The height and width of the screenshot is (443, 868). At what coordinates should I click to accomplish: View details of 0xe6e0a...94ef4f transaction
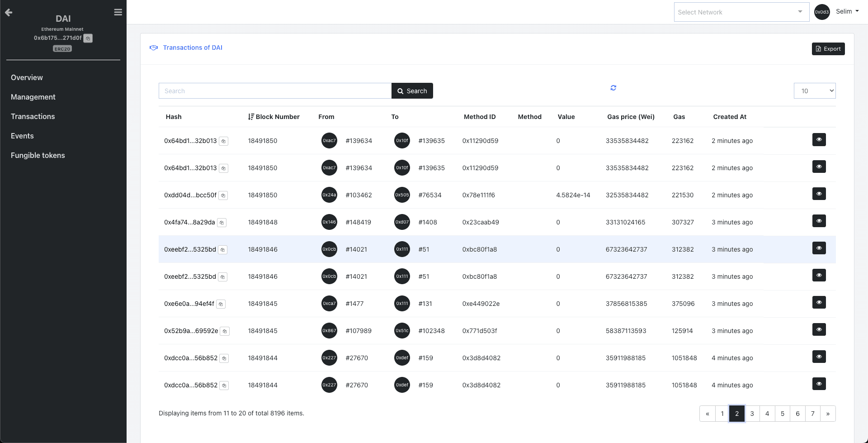(x=819, y=302)
